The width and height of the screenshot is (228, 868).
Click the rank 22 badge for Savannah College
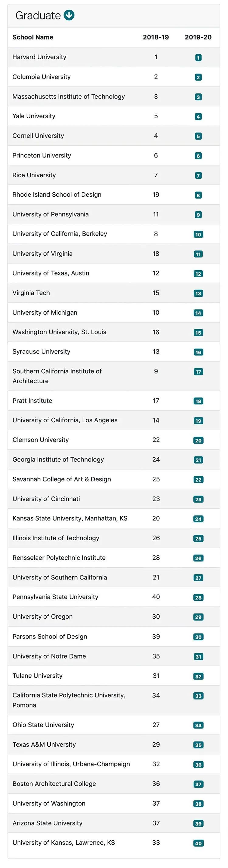click(199, 479)
